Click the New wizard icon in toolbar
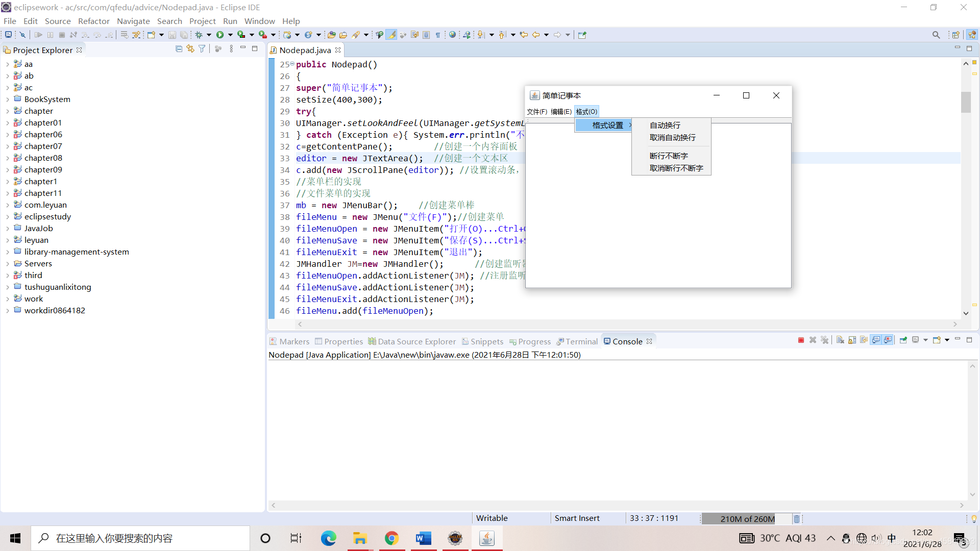The width and height of the screenshot is (980, 551). pos(151,35)
